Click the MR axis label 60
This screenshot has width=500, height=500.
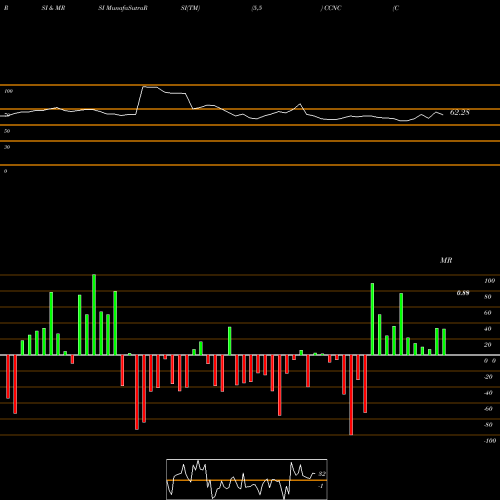tap(488, 313)
